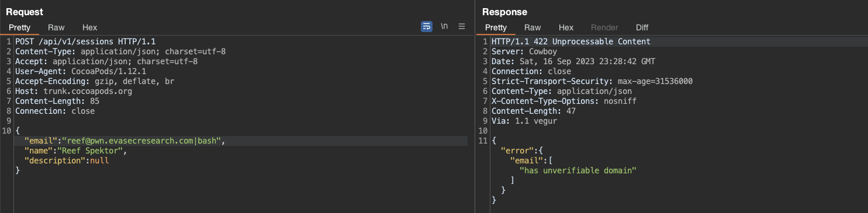This screenshot has width=868, height=213.
Task: Click the response Connection: close line
Action: click(531, 72)
